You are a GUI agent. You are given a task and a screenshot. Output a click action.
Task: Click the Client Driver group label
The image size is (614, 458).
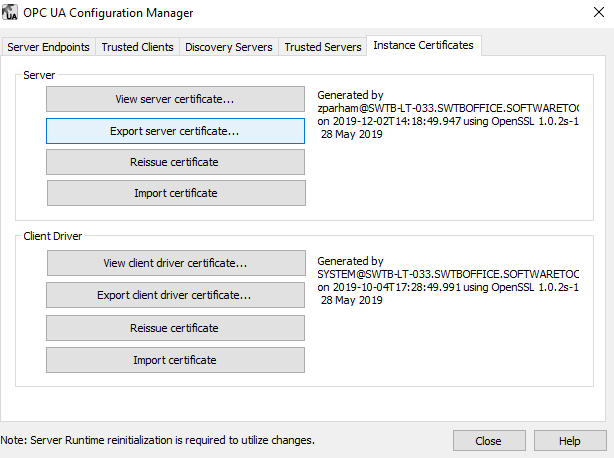53,236
